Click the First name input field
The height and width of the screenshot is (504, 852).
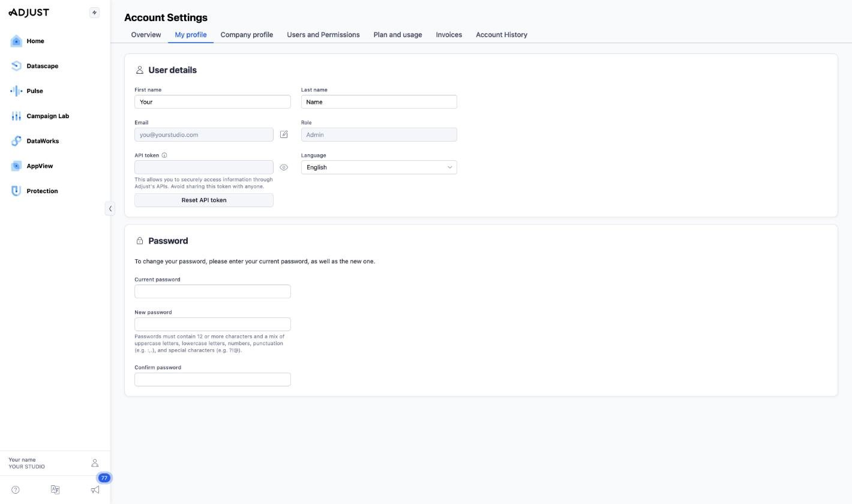(x=212, y=102)
